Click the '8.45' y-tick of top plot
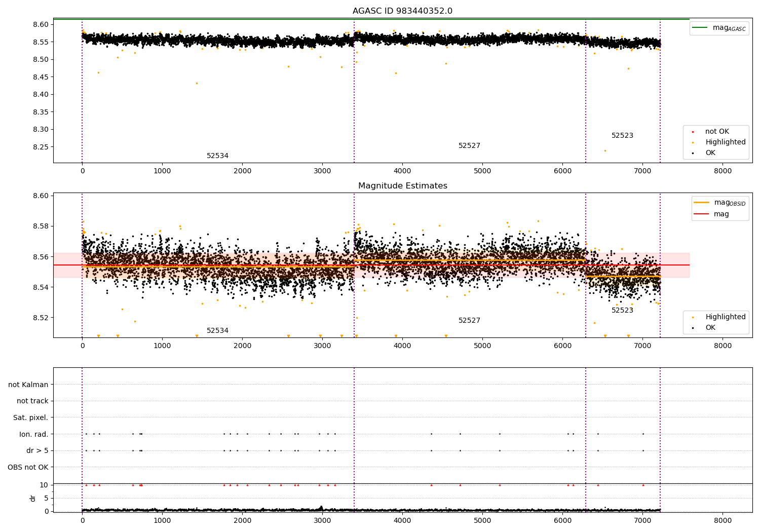Viewport: 760px width, 532px height. pos(40,77)
